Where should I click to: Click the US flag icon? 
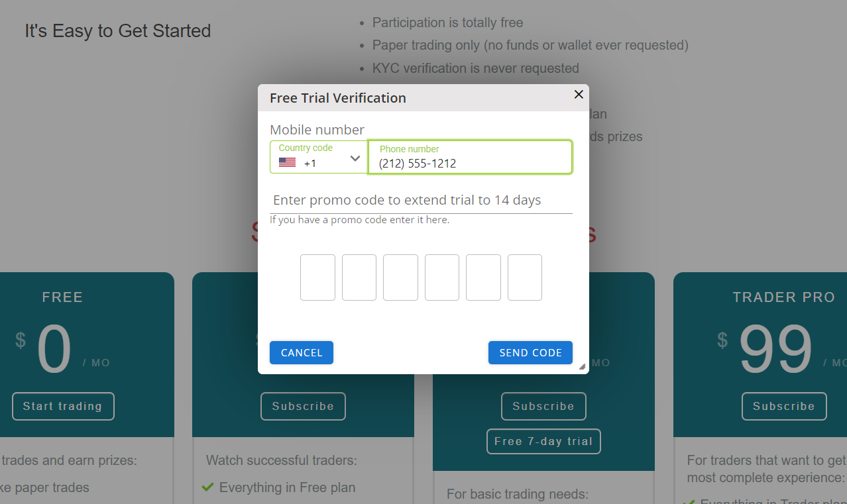coord(287,162)
